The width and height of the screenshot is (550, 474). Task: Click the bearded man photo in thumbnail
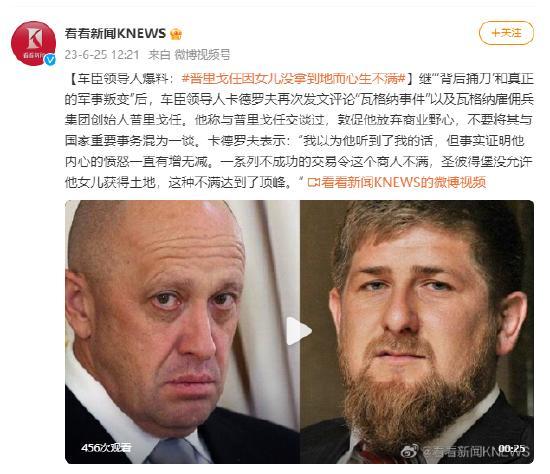(417, 332)
